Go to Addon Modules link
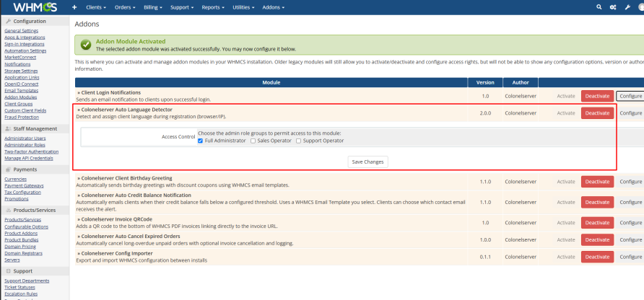The image size is (644, 300). [x=20, y=97]
